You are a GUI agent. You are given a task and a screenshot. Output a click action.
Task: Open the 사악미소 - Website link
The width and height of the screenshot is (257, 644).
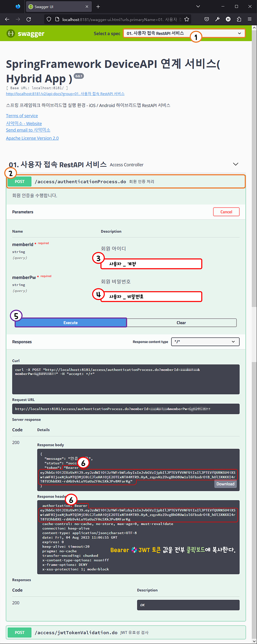(x=24, y=124)
